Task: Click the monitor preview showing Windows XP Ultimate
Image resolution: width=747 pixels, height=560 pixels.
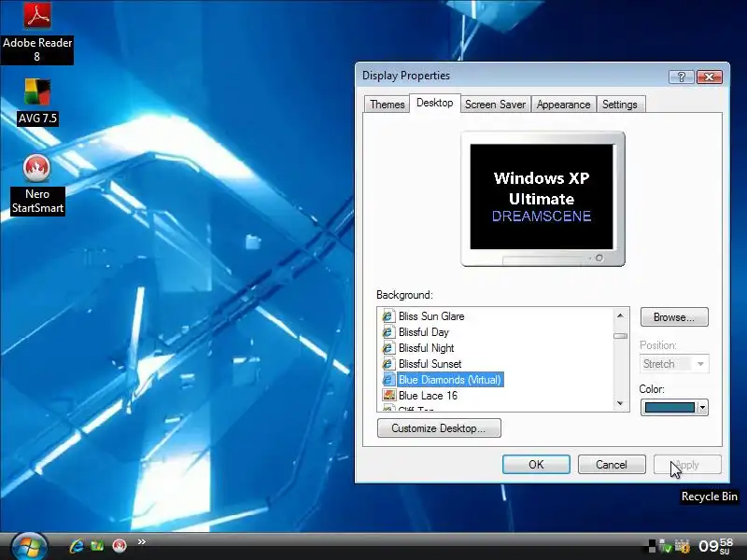Action: [543, 198]
